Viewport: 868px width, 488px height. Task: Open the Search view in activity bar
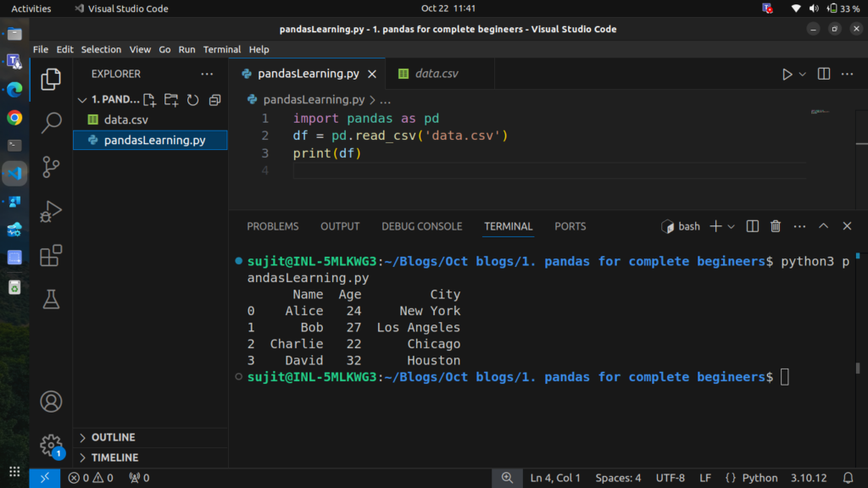pos(52,122)
